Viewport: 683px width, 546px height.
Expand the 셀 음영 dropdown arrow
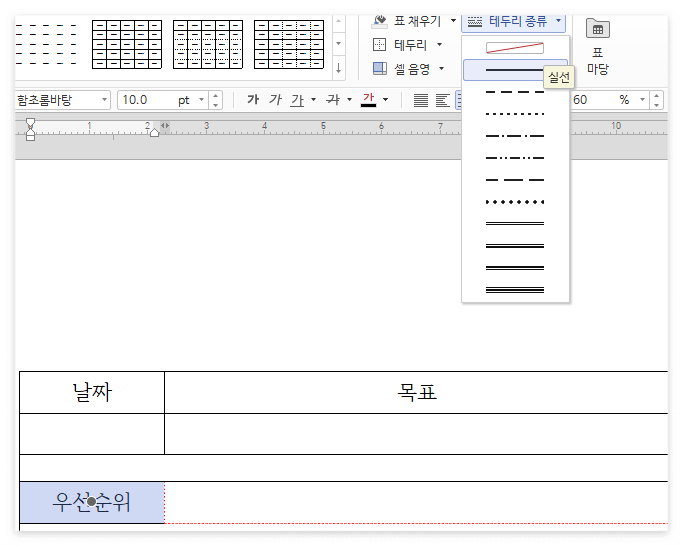(441, 68)
